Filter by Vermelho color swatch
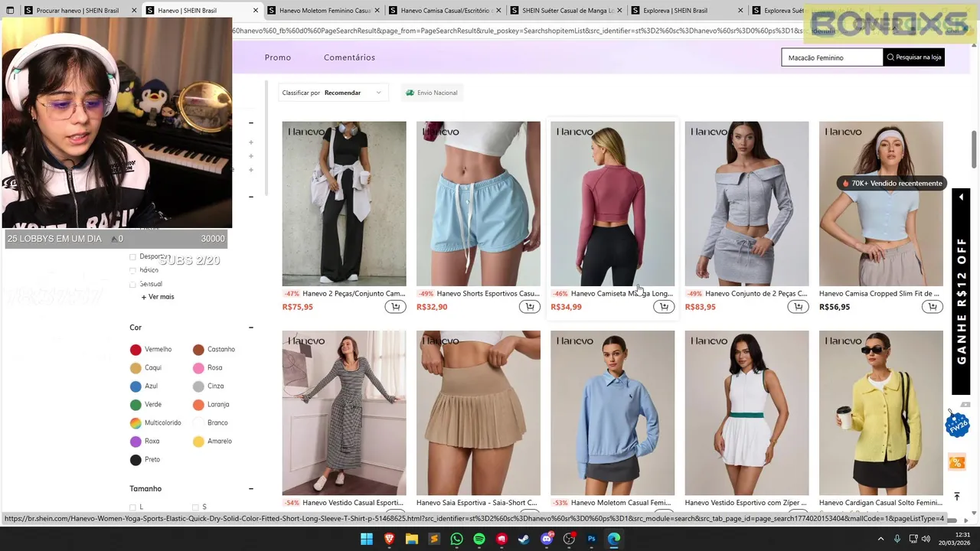This screenshot has height=551, width=980. point(136,350)
